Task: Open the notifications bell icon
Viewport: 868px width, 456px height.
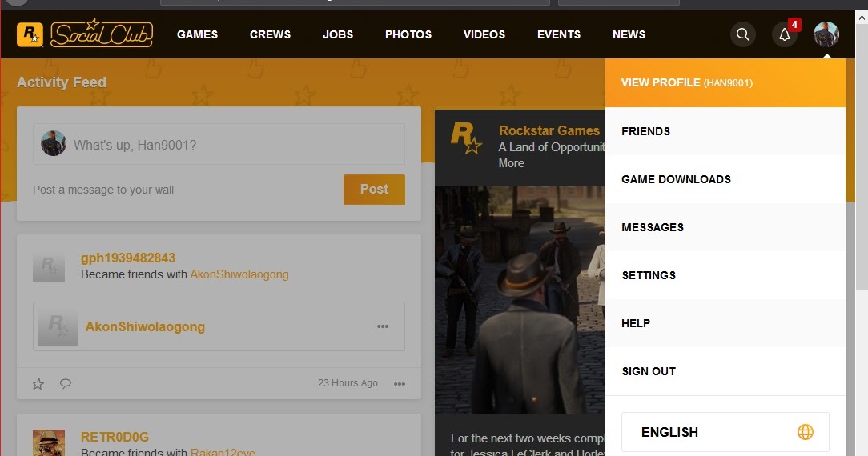Action: [x=785, y=35]
